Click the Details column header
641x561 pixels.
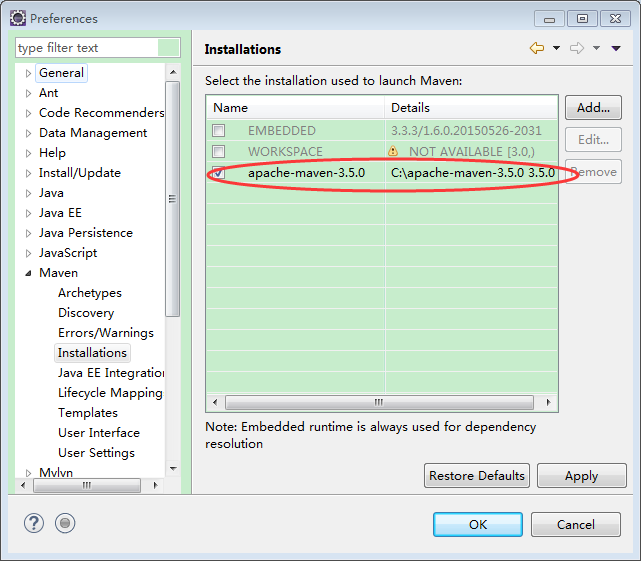click(x=471, y=108)
